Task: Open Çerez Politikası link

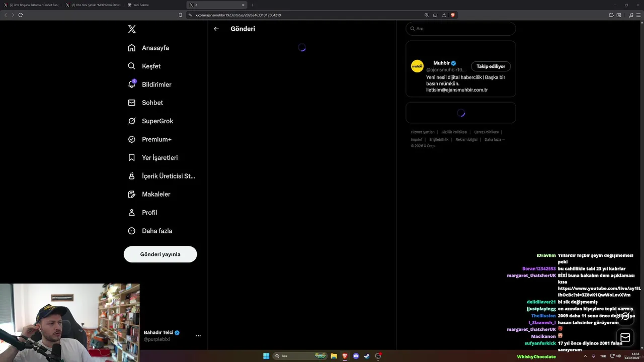Action: click(x=487, y=132)
